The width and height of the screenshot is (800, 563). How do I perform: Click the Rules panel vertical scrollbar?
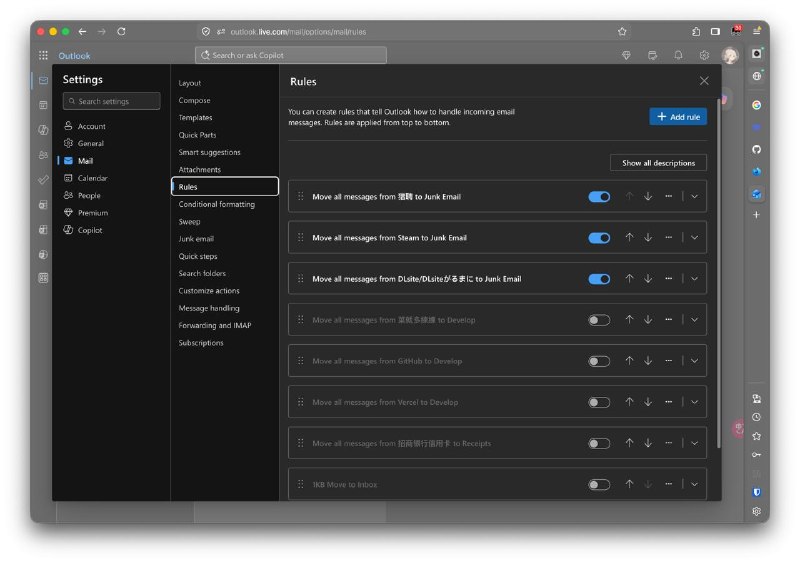[719, 273]
